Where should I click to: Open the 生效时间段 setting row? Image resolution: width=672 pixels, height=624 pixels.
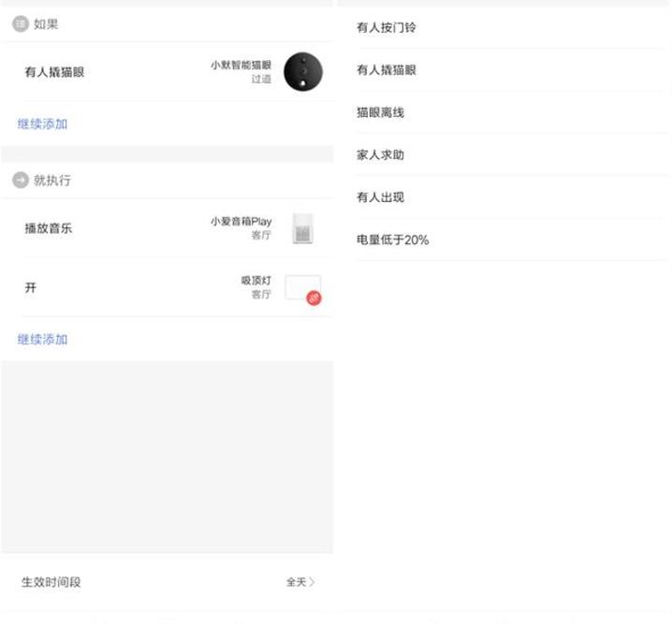(168, 582)
